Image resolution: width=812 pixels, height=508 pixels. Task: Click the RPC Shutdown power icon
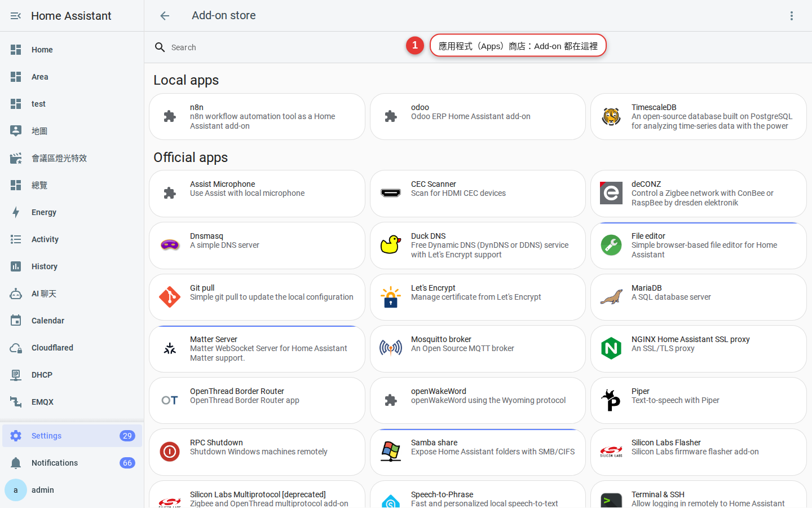tap(170, 452)
